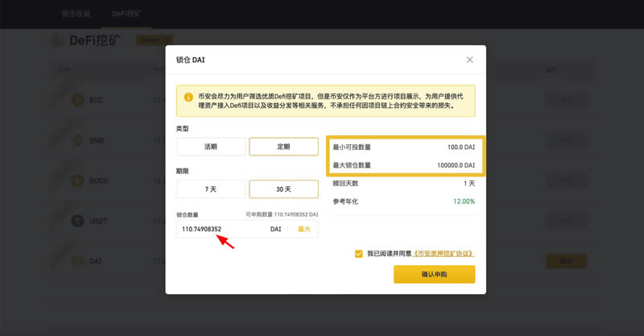Viewport: 644px width, 336px height.
Task: Switch to the 锁仓收益 tab
Action: point(76,14)
